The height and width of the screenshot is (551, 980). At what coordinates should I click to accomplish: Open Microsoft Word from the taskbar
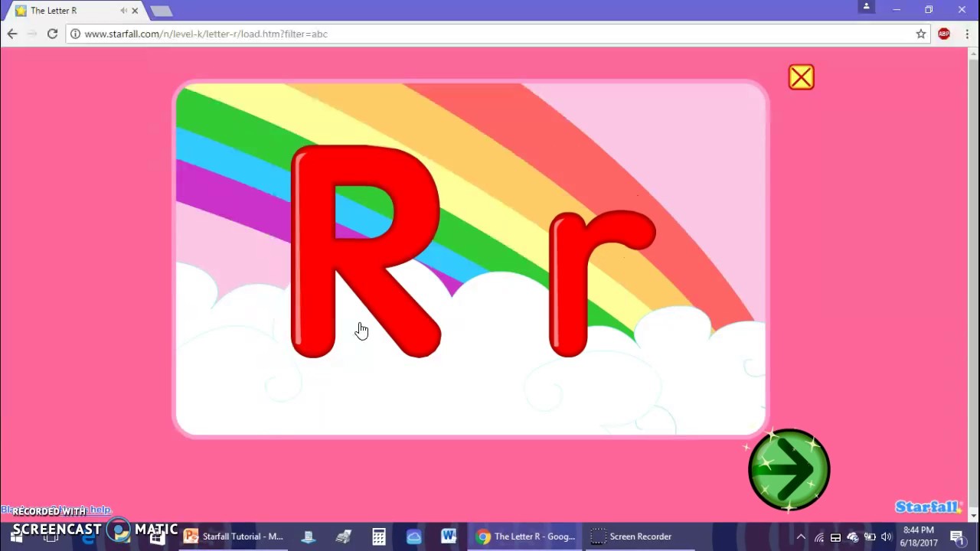(449, 536)
